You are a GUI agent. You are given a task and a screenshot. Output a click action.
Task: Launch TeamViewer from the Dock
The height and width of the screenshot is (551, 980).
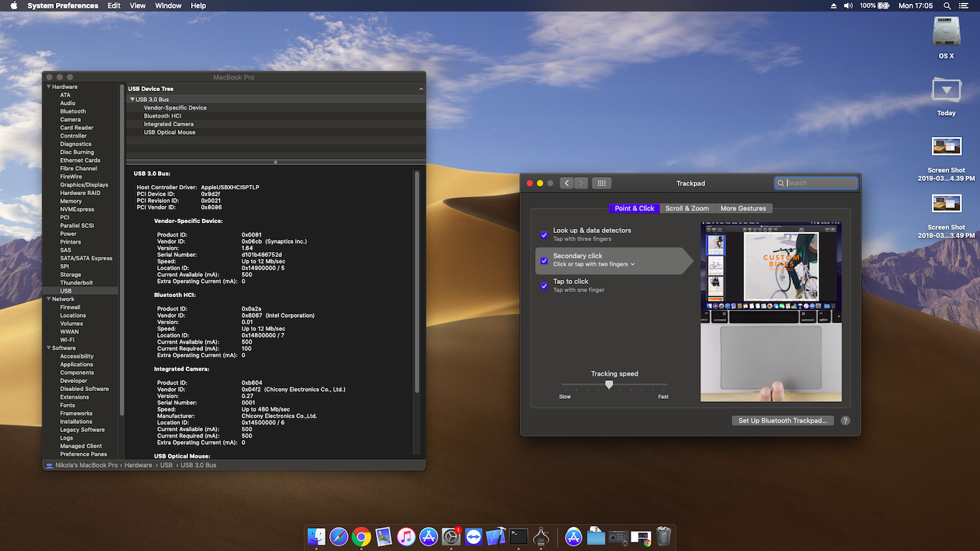[473, 536]
